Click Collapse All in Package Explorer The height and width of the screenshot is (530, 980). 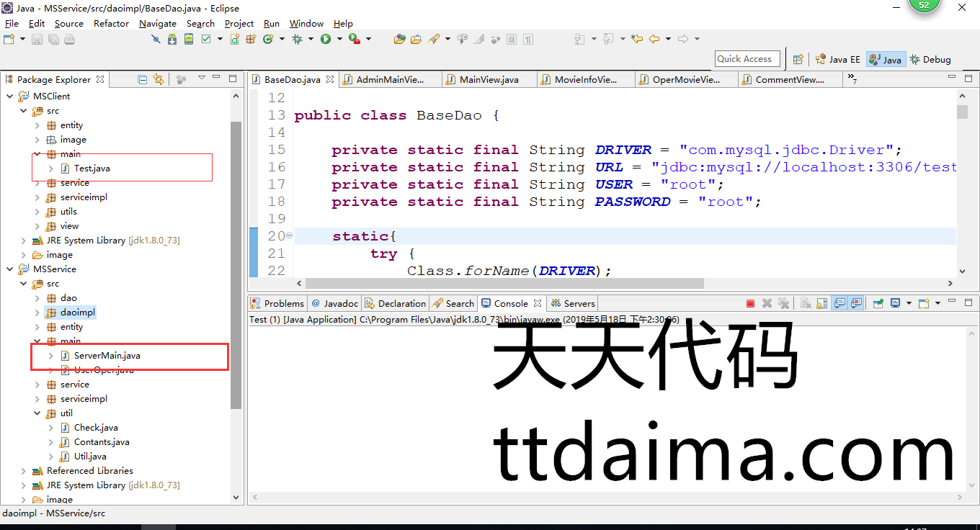pyautogui.click(x=143, y=79)
